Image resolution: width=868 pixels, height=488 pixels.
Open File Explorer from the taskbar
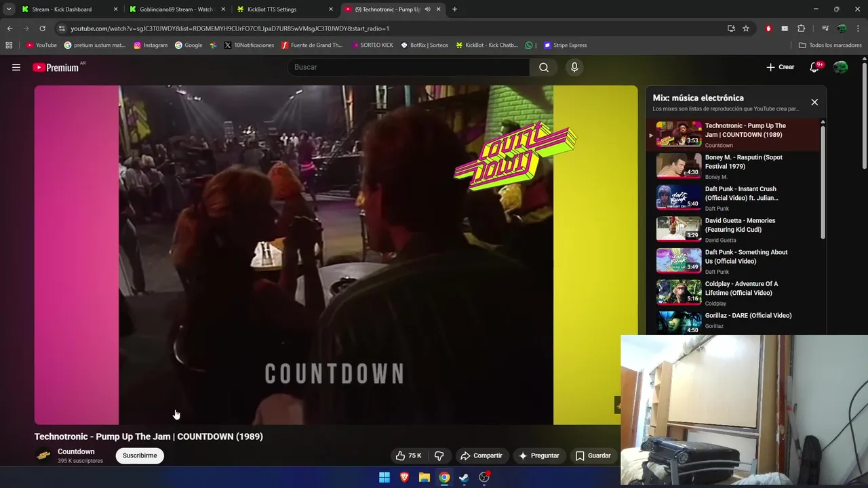424,477
